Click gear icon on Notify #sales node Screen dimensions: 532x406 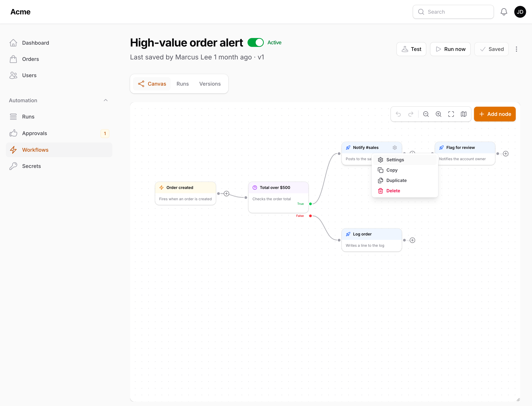[395, 147]
